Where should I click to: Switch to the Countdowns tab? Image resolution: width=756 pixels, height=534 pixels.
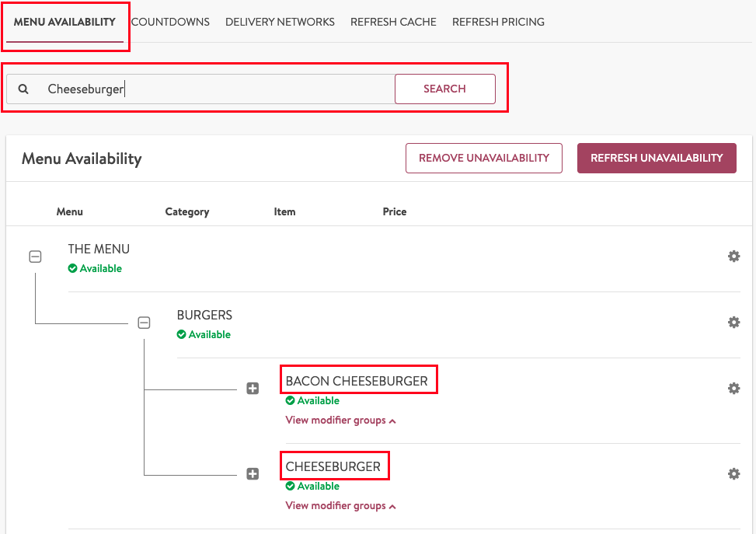[x=170, y=22]
